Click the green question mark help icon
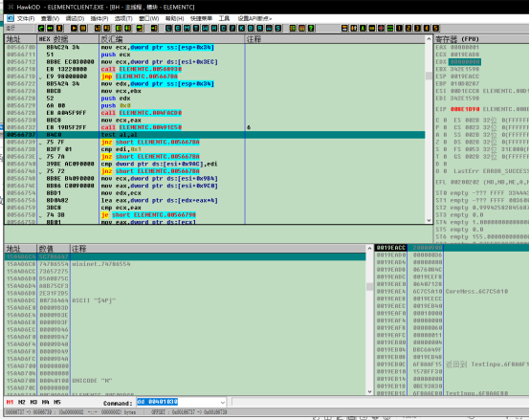This screenshot has width=529, height=420. tap(311, 29)
